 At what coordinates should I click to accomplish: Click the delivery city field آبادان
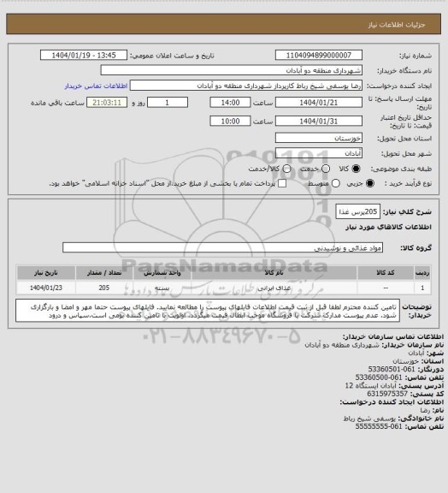click(x=319, y=153)
